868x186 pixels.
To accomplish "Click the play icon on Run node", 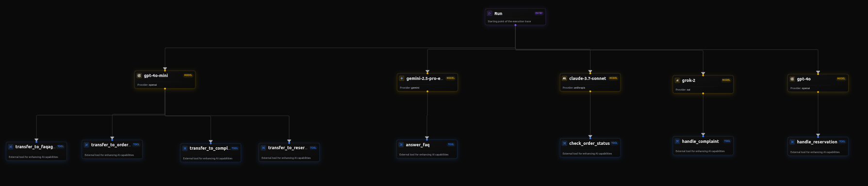I will point(490,14).
